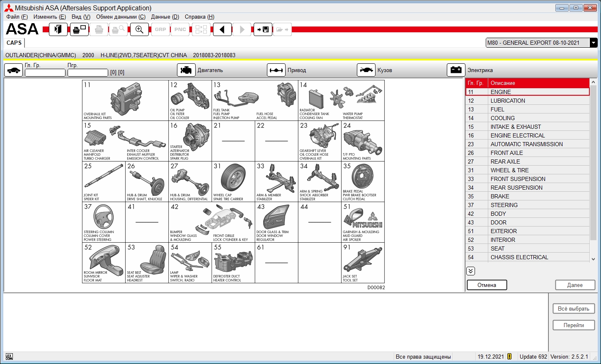This screenshot has height=364, width=601.
Task: Select group 35 Brake Pedal thumbnail
Action: pos(363,182)
